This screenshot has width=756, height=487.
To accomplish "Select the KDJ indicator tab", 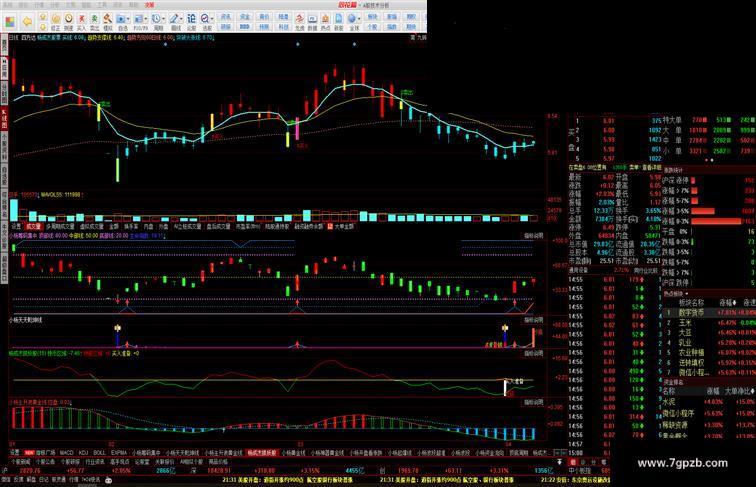I will point(83,453).
